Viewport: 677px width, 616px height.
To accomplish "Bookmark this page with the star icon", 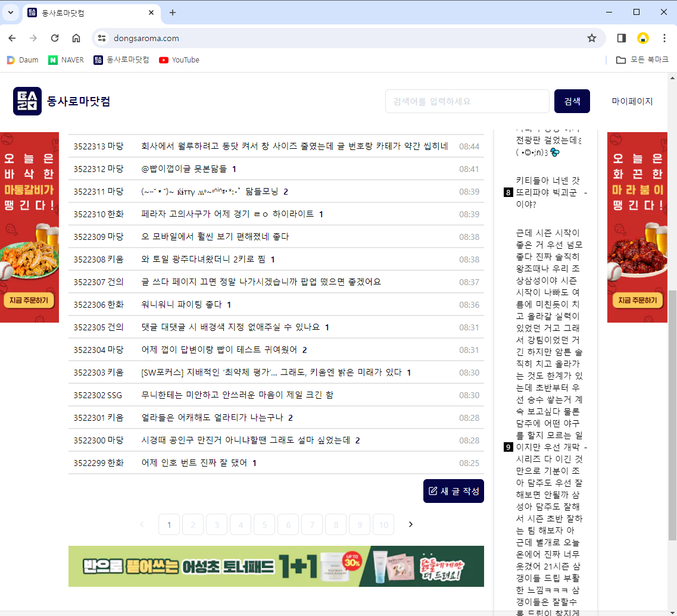I will (x=591, y=38).
